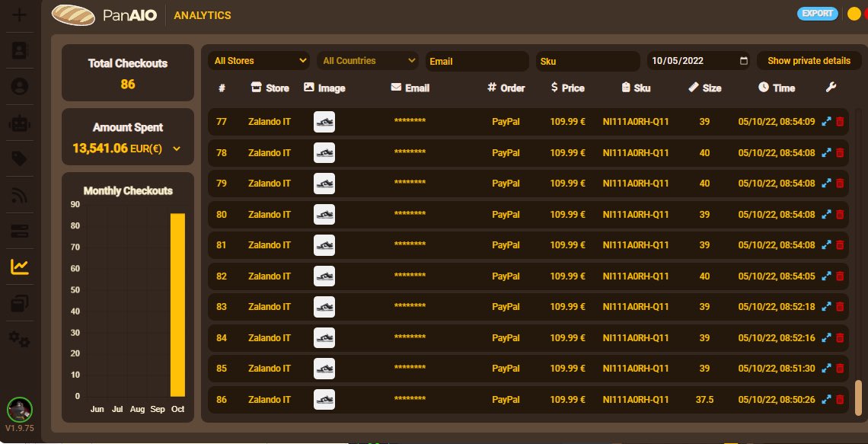The image size is (868, 444).
Task: Click the Image column header
Action: click(x=325, y=88)
